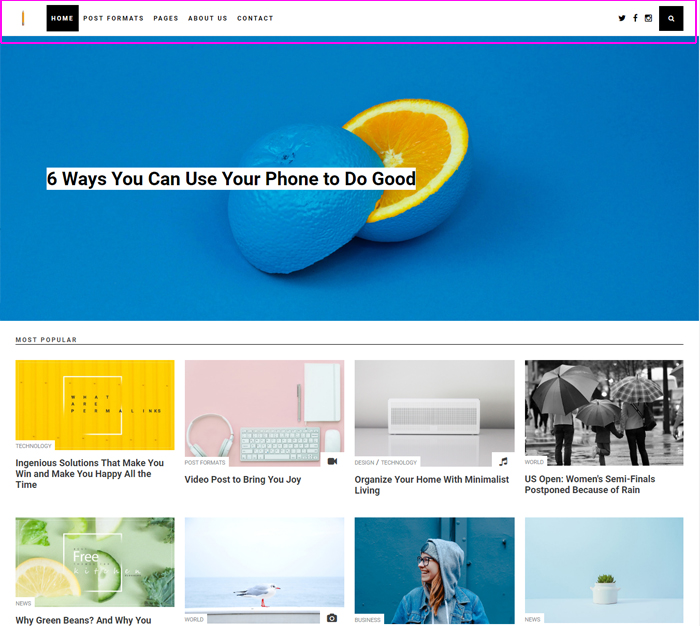Open the Twitter social link

pos(622,18)
